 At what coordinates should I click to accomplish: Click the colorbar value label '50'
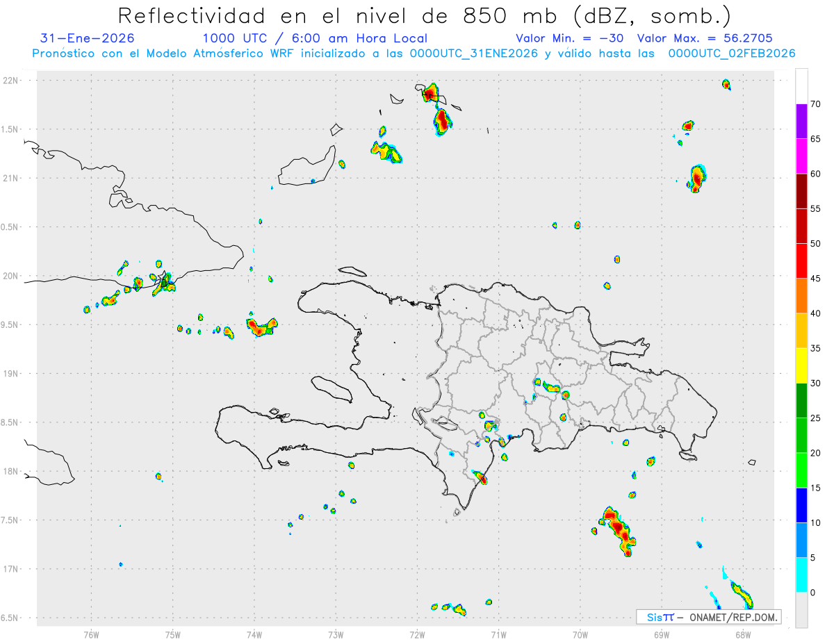point(816,244)
